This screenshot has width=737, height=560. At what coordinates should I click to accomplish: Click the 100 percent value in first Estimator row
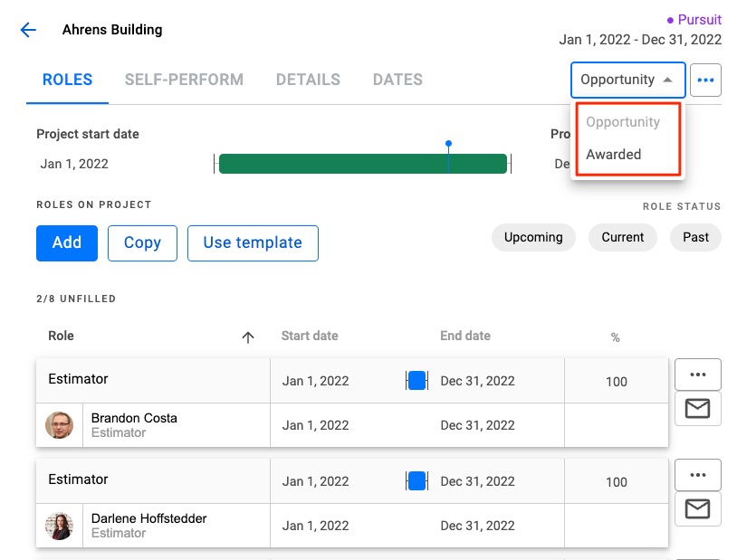click(x=617, y=382)
